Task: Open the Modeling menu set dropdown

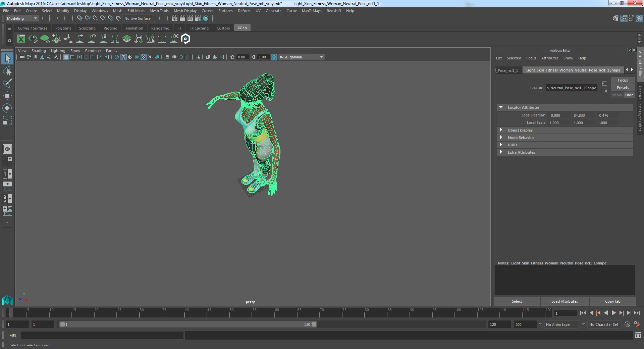Action: click(x=22, y=18)
